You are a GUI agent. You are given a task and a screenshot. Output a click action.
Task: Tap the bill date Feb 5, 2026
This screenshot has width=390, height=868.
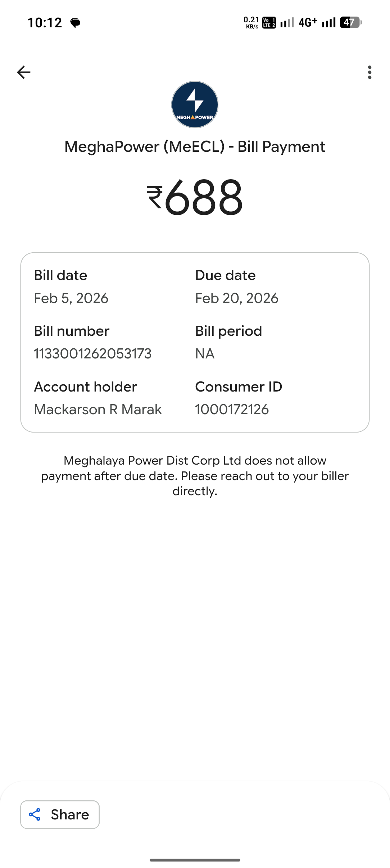[x=71, y=298]
